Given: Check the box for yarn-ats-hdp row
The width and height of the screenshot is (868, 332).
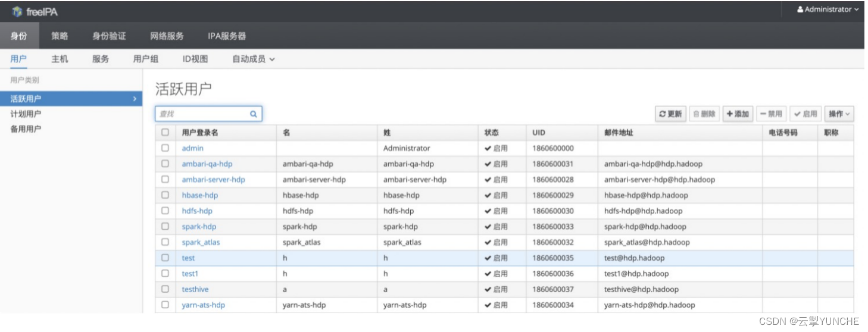Looking at the screenshot, I should pyautogui.click(x=165, y=305).
